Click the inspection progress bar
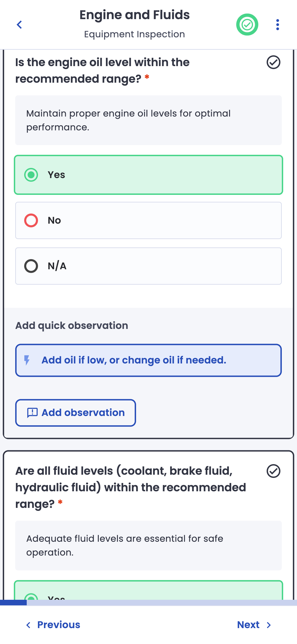This screenshot has height=644, width=297. click(x=148, y=603)
